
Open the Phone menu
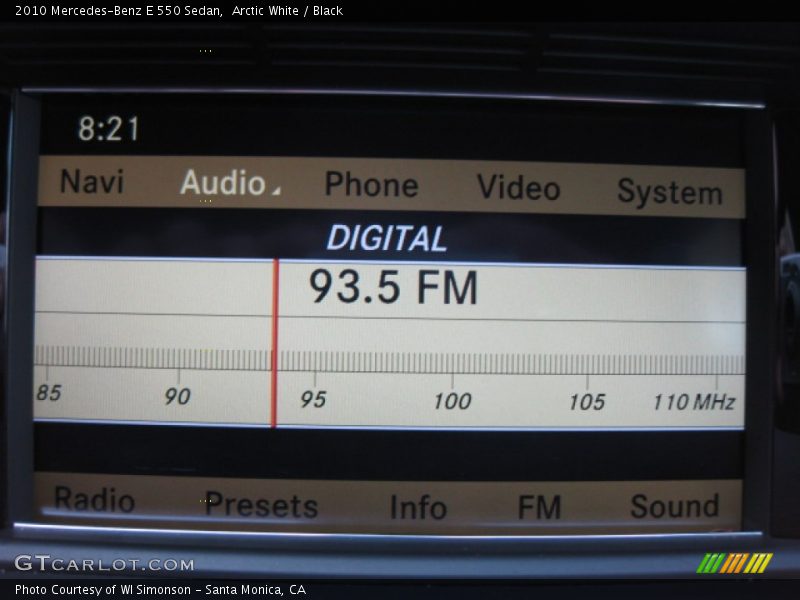371,184
